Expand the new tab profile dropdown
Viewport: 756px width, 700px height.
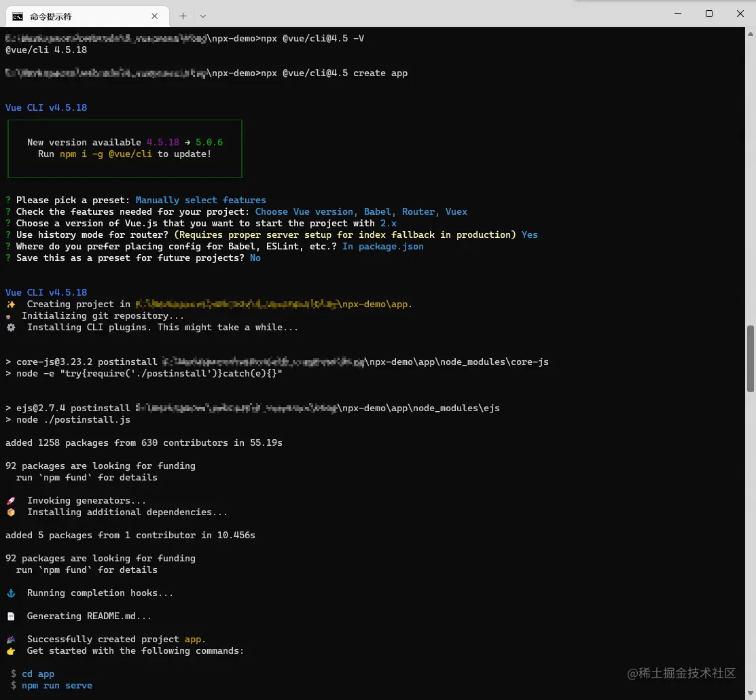[203, 16]
